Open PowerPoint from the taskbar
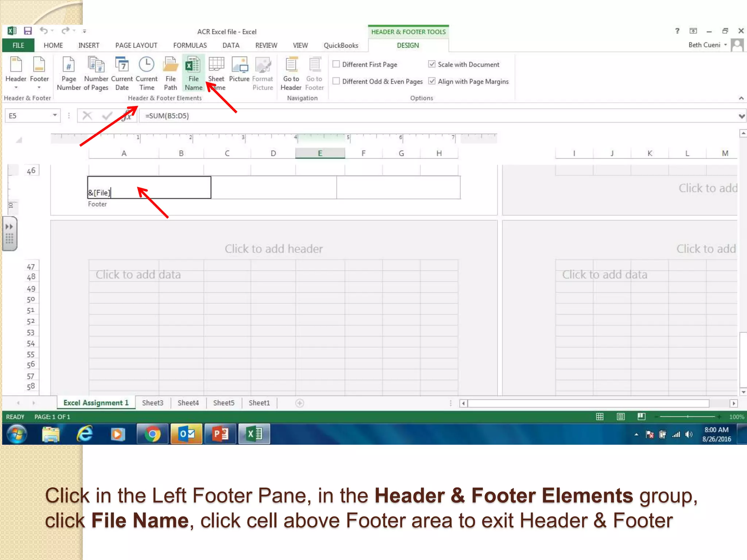Image resolution: width=747 pixels, height=560 pixels. (220, 434)
